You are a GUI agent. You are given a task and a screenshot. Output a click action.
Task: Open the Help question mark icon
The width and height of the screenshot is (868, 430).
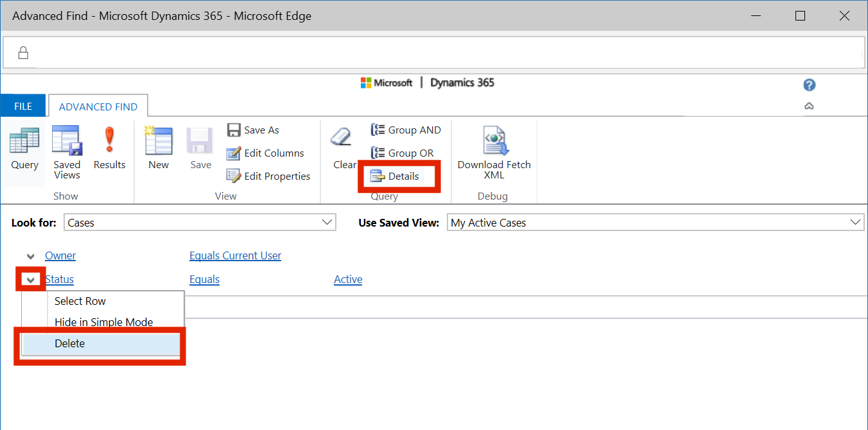809,85
